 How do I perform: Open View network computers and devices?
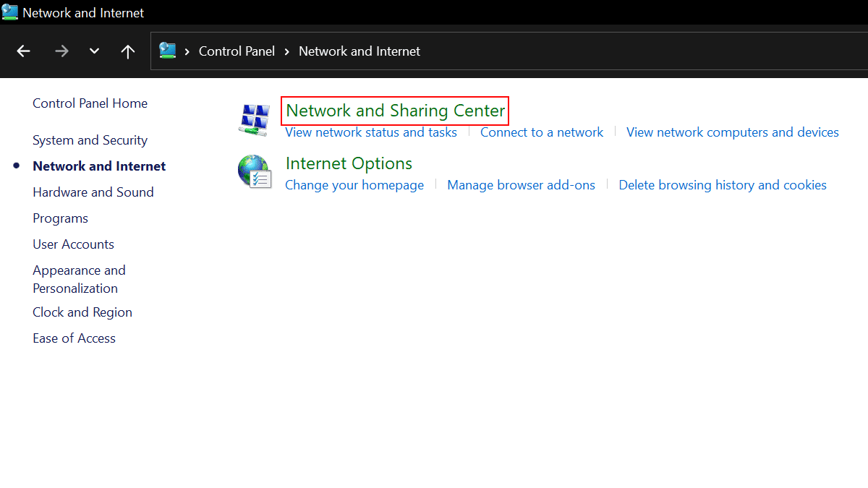[x=732, y=132]
